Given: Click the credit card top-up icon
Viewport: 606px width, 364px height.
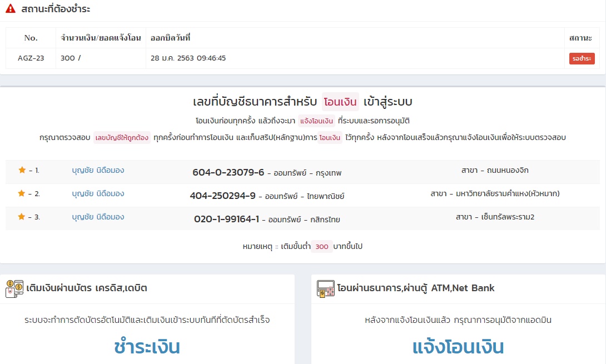Looking at the screenshot, I should coord(14,288).
